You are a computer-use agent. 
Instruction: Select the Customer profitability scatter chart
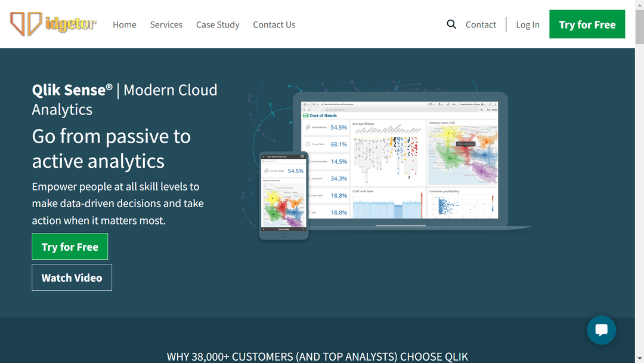pyautogui.click(x=463, y=205)
